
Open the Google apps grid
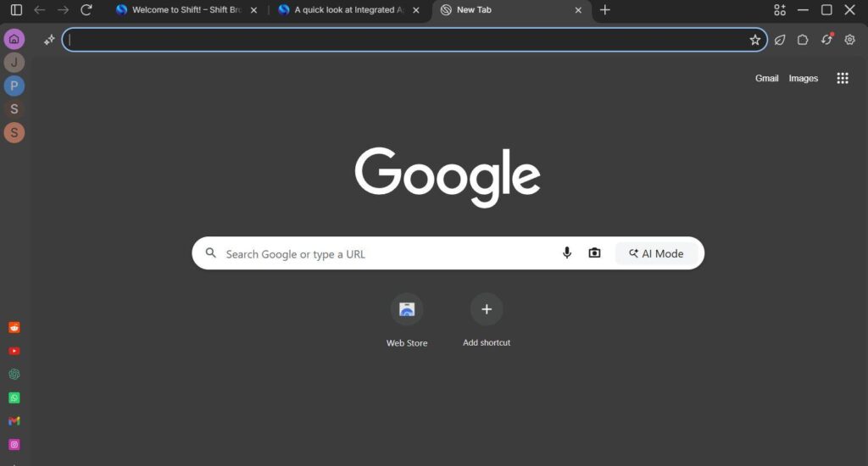843,78
